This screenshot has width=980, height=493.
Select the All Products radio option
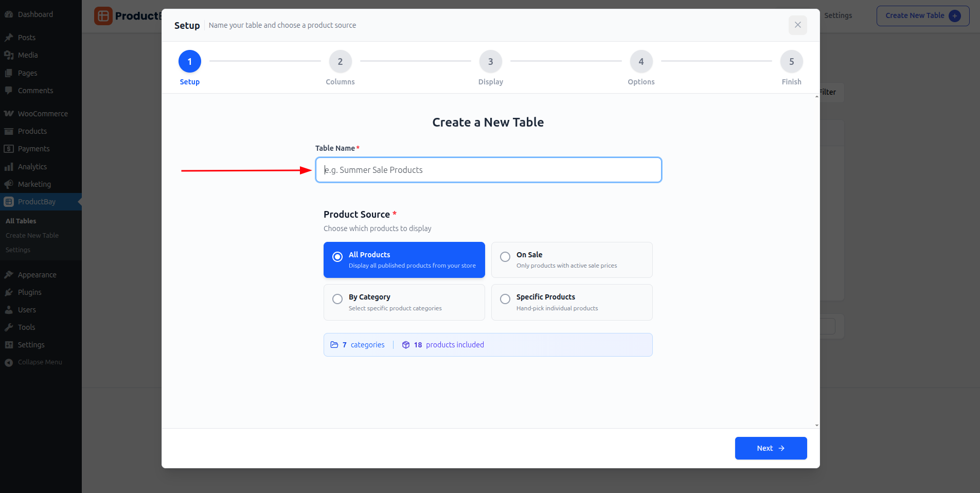pyautogui.click(x=337, y=257)
